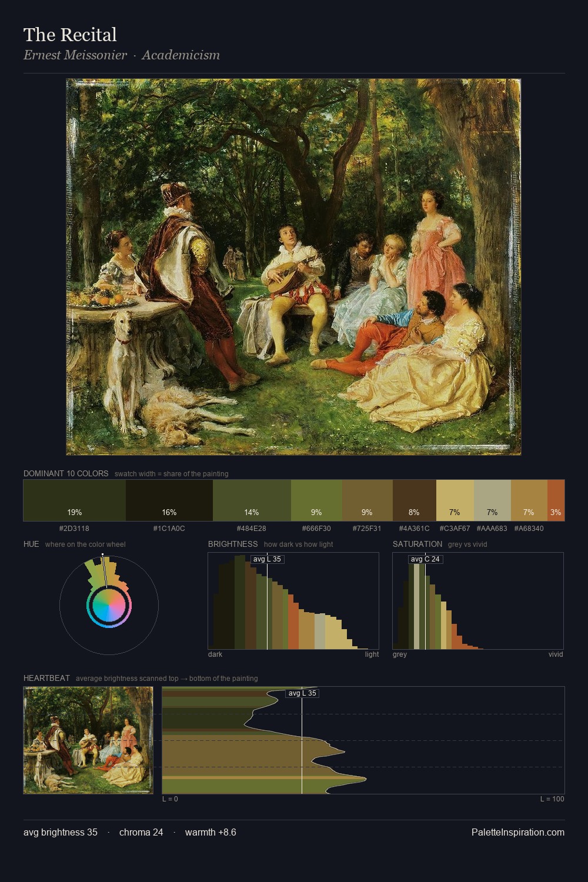Click the avg C 24 label in Saturation chart

coord(425,559)
